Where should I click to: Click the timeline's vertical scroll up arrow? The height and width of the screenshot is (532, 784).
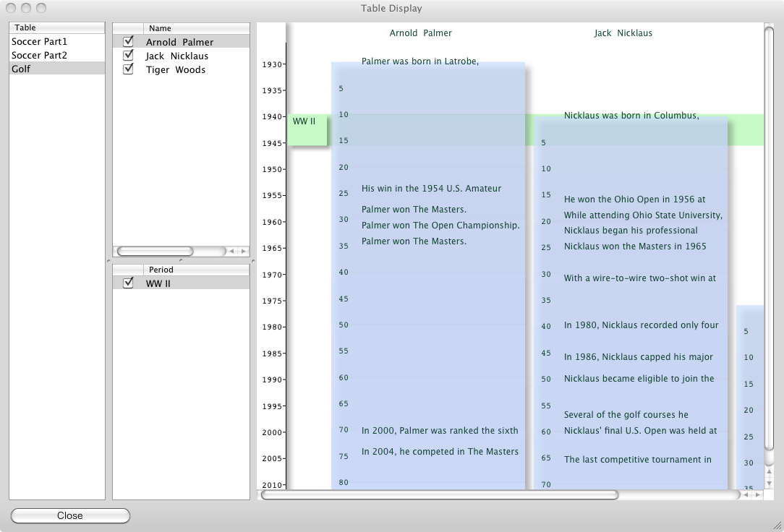point(770,472)
